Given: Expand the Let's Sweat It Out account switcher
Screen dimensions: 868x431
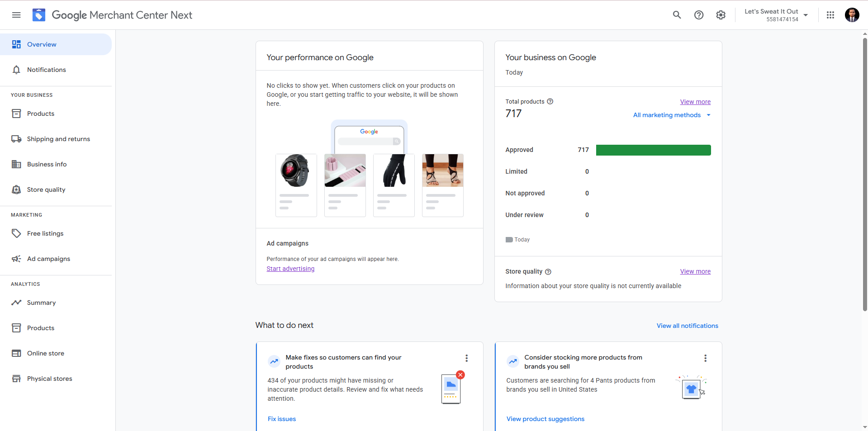Looking at the screenshot, I should click(777, 15).
